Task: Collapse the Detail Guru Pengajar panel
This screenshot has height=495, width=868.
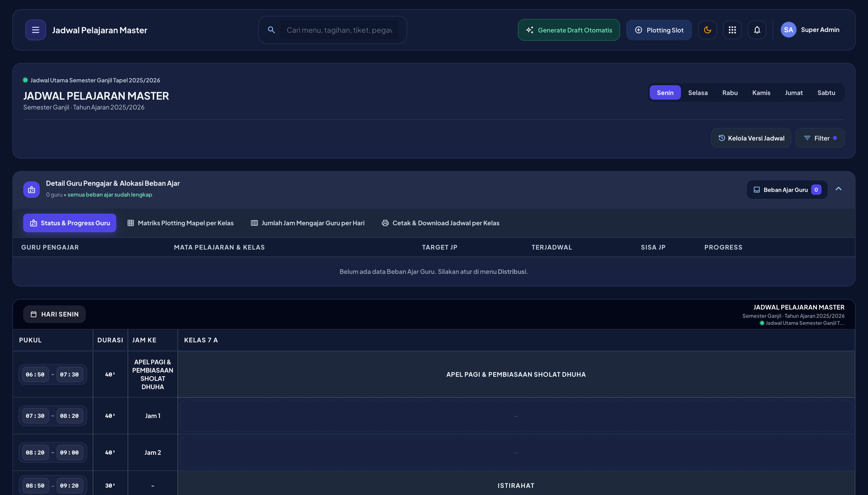Action: pyautogui.click(x=839, y=189)
